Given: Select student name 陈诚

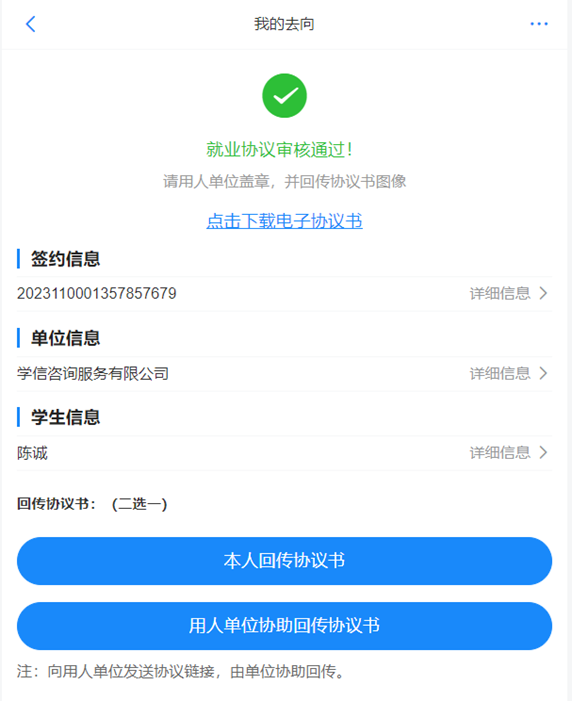Looking at the screenshot, I should click(x=32, y=453).
